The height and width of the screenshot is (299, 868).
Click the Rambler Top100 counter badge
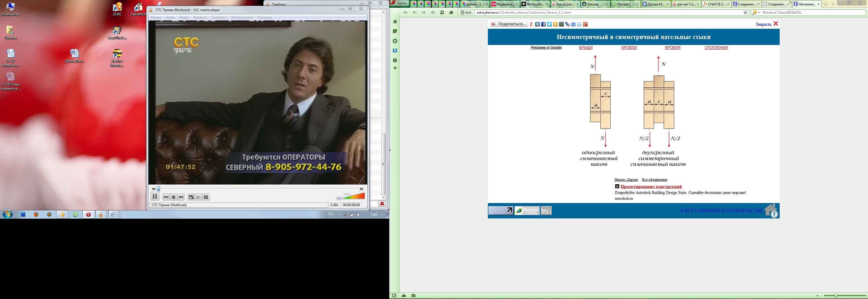coord(527,211)
